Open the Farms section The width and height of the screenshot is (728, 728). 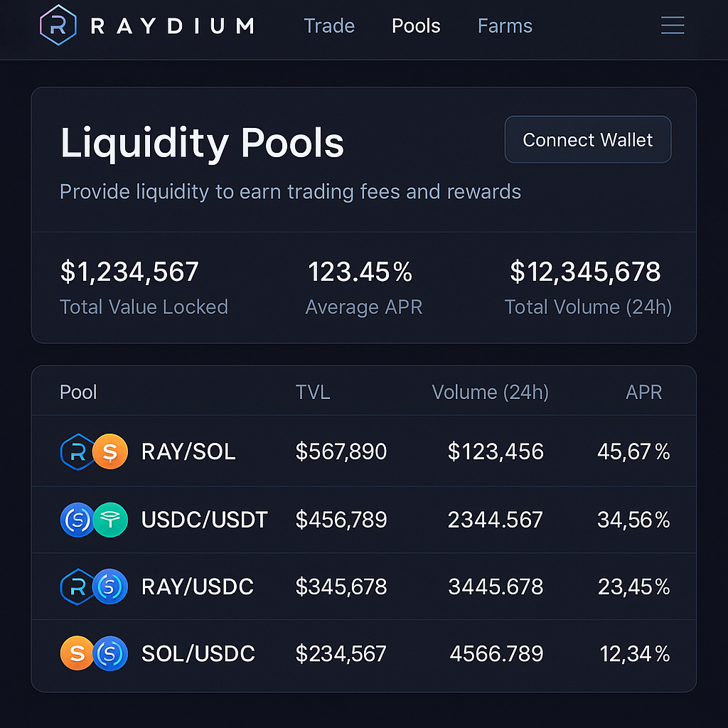click(x=505, y=26)
